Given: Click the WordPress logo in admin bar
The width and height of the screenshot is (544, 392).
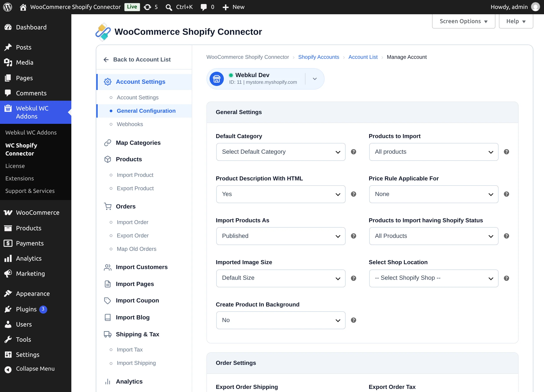Looking at the screenshot, I should tap(7, 7).
